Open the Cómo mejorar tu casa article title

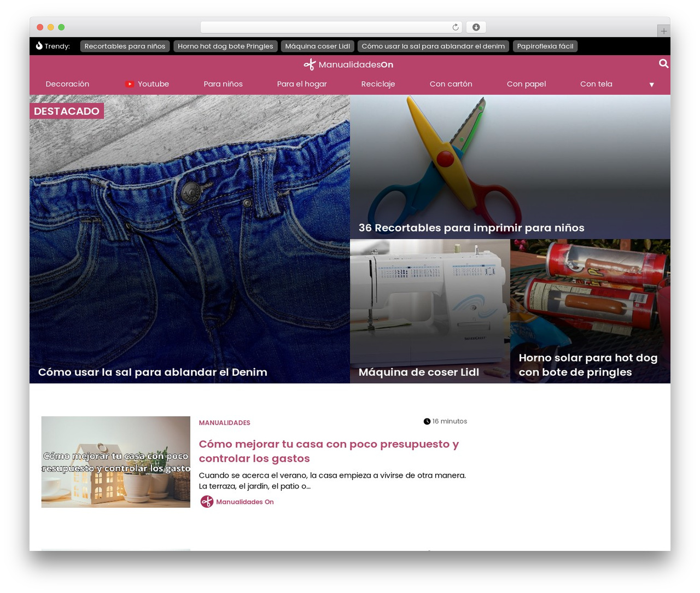tap(329, 451)
